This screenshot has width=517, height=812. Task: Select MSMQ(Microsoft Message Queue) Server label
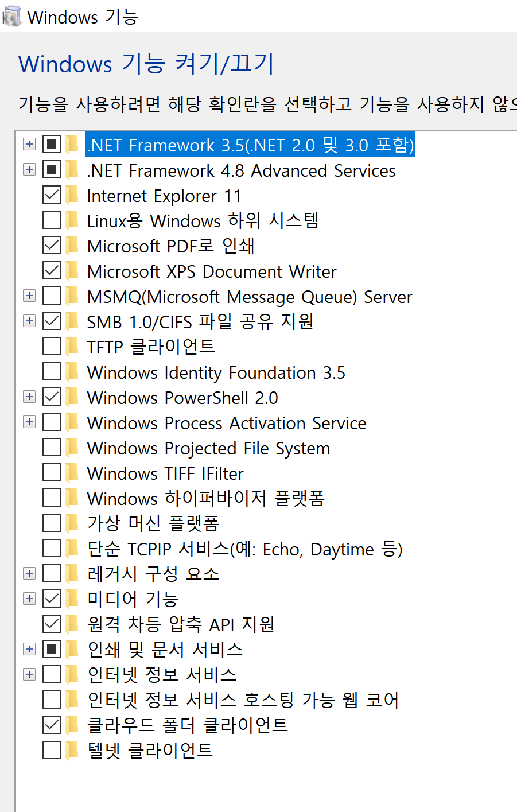click(250, 296)
